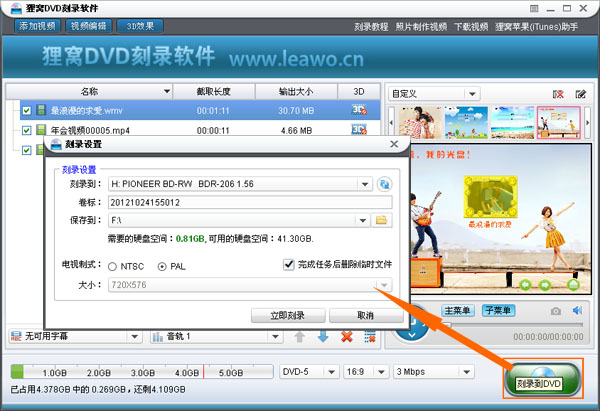Toggle the checkbox for 最浪漫的求爱.wmv
The image size is (600, 411).
click(26, 111)
